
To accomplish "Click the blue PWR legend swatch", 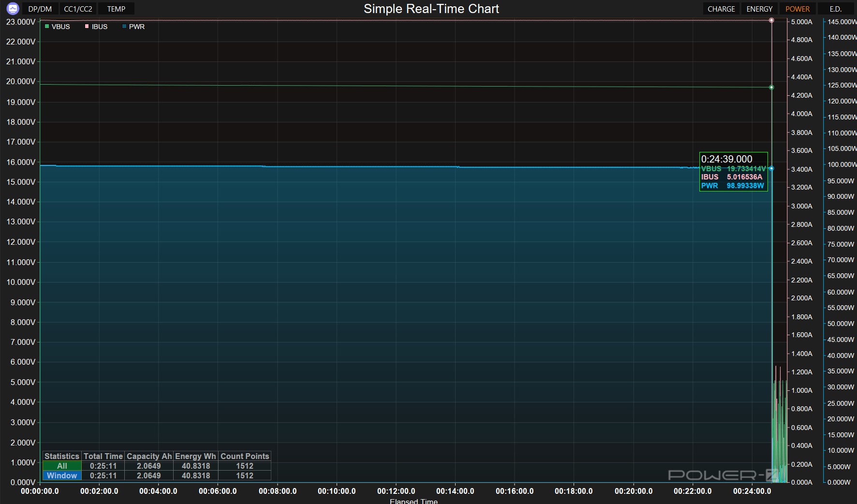I will click(124, 27).
